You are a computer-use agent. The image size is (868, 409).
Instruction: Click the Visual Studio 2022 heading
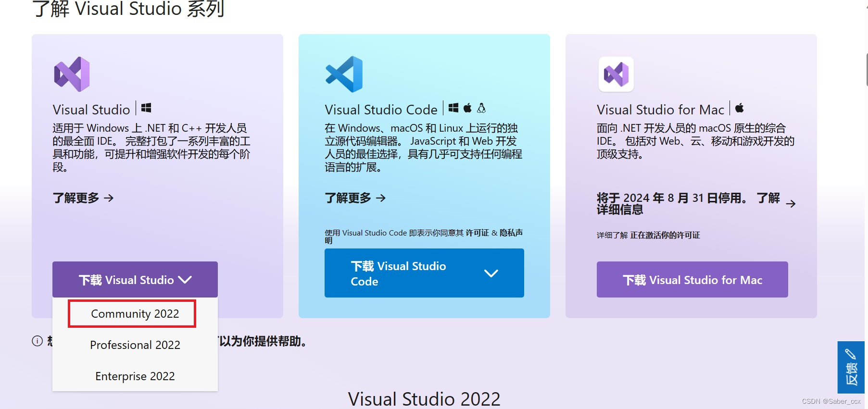tap(424, 399)
